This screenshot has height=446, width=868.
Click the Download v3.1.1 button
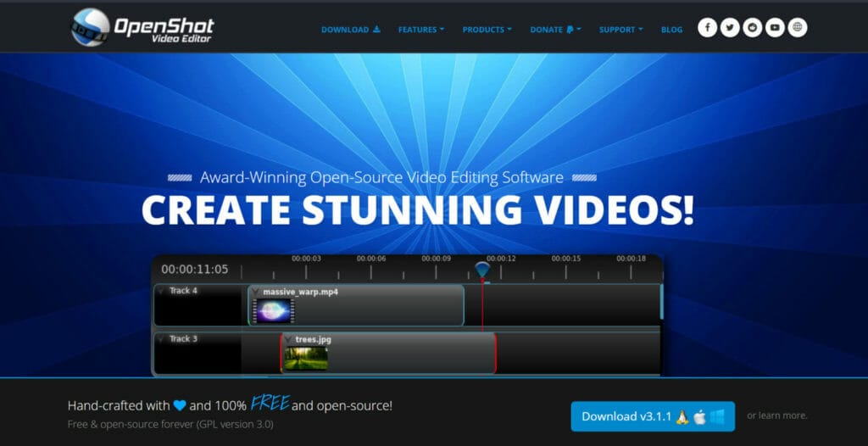[x=653, y=416]
